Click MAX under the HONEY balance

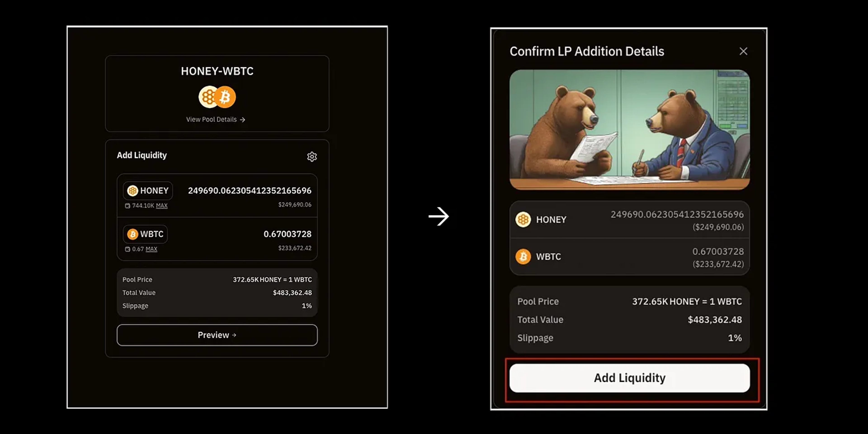tap(162, 205)
